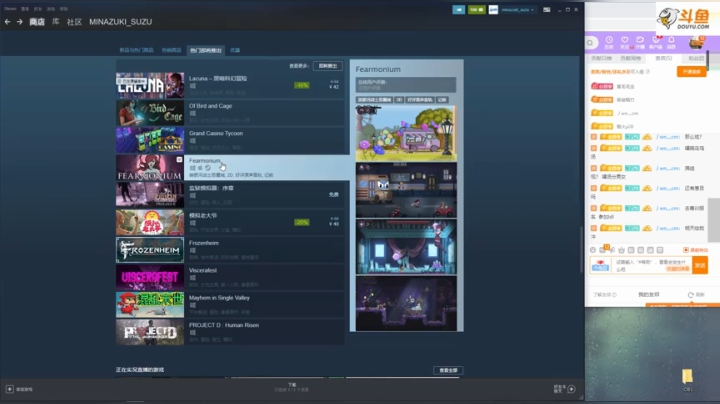Open friends and chat icon bottom-right
Image resolution: width=720 pixels, height=404 pixels.
pos(571,389)
